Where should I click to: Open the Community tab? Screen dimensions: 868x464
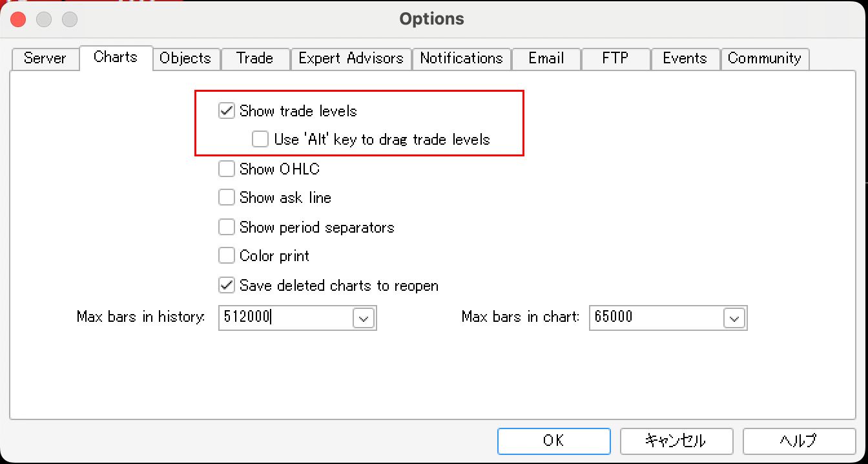pyautogui.click(x=764, y=58)
